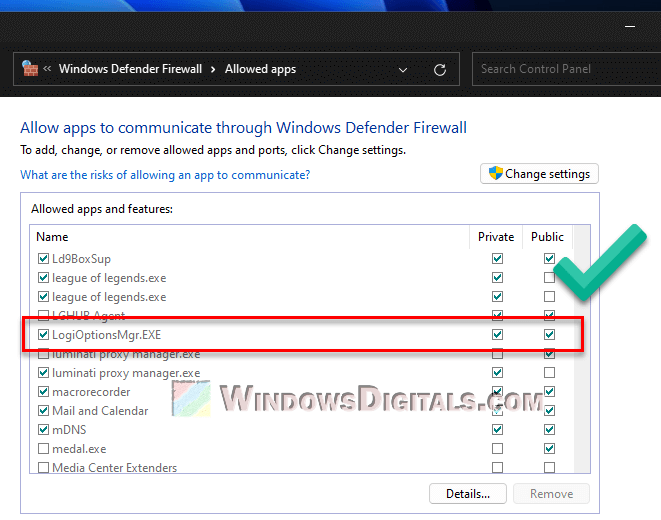Open the risks of allowing an app link

click(x=165, y=175)
